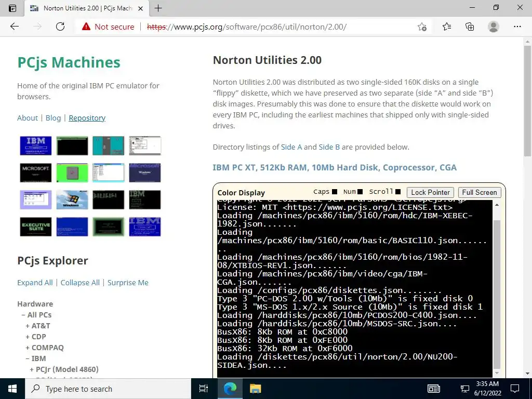The height and width of the screenshot is (399, 532).
Task: Add this page to favorites star
Action: point(422,27)
